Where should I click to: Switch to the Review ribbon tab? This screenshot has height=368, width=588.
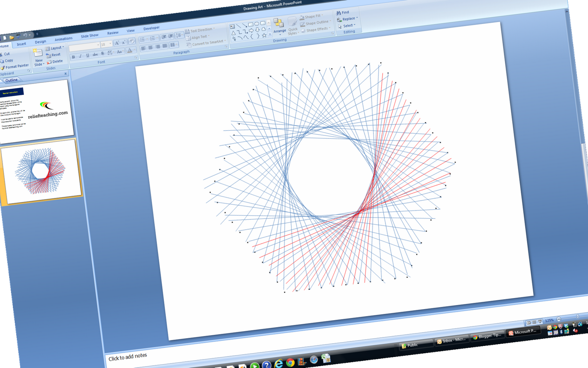click(113, 33)
